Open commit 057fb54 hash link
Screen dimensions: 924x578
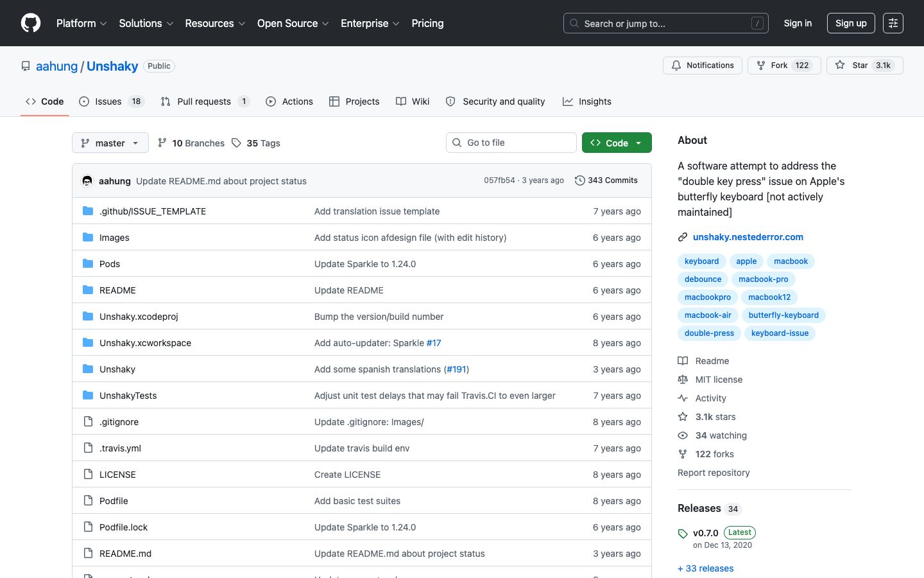tap(499, 180)
